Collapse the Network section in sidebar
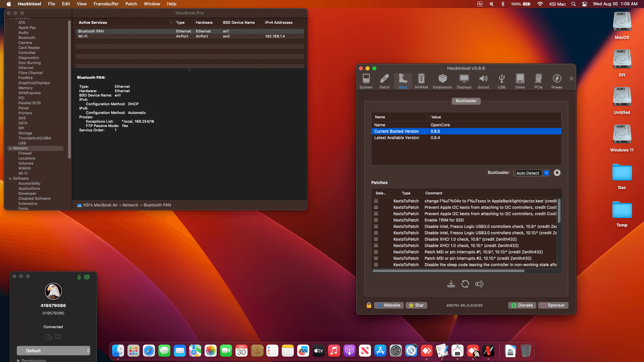 [10, 148]
